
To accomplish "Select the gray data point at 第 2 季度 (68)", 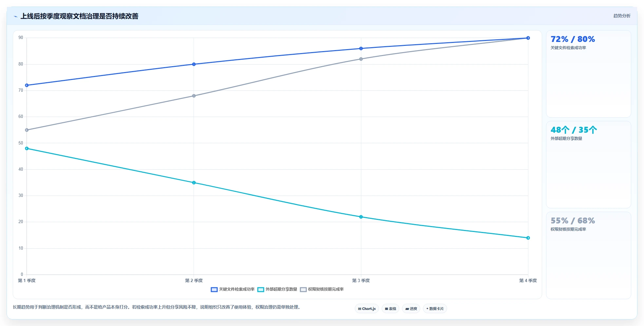I will pos(194,96).
